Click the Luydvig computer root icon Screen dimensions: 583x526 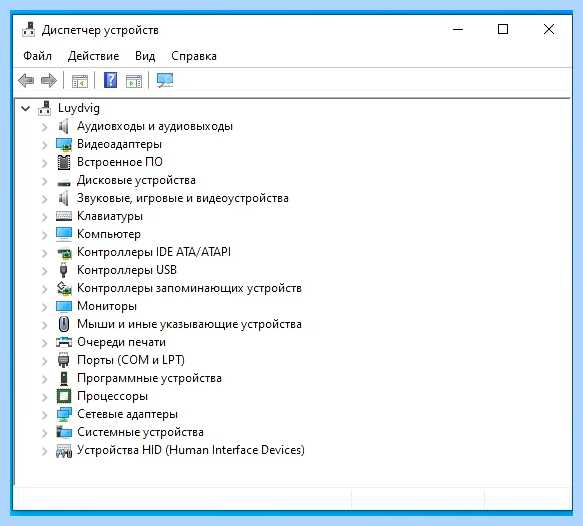click(x=45, y=108)
